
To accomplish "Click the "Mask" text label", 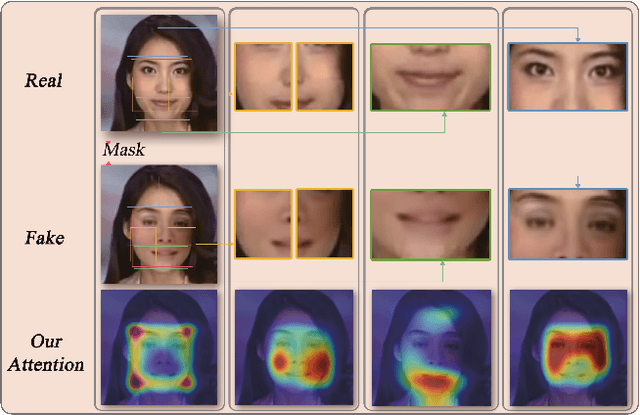I will [x=125, y=150].
